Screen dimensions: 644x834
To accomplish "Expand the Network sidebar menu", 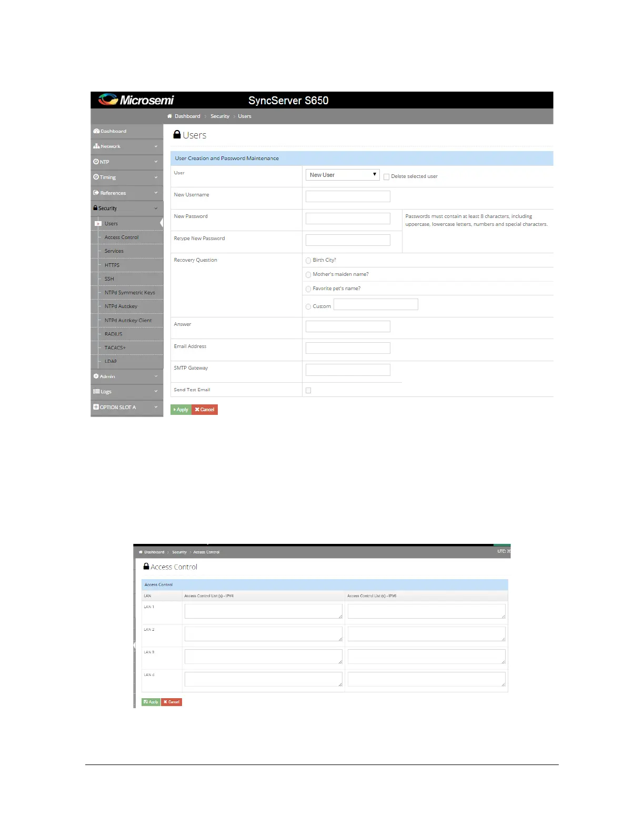I will tap(127, 146).
